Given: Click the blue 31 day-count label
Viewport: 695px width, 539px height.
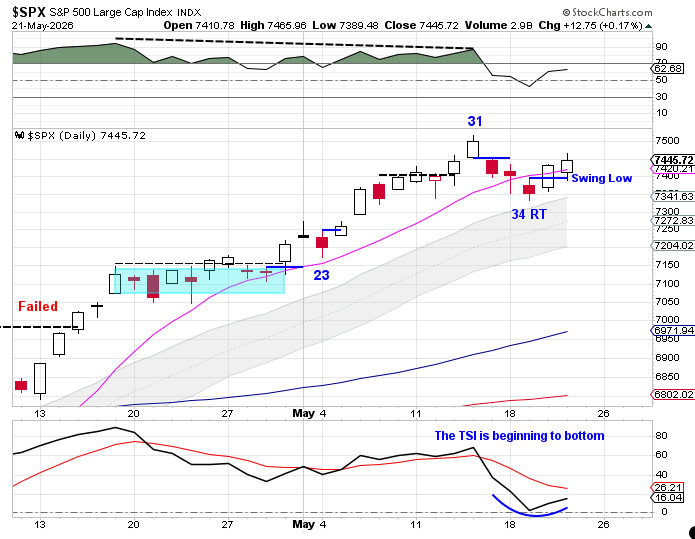Looking at the screenshot, I should [x=475, y=121].
